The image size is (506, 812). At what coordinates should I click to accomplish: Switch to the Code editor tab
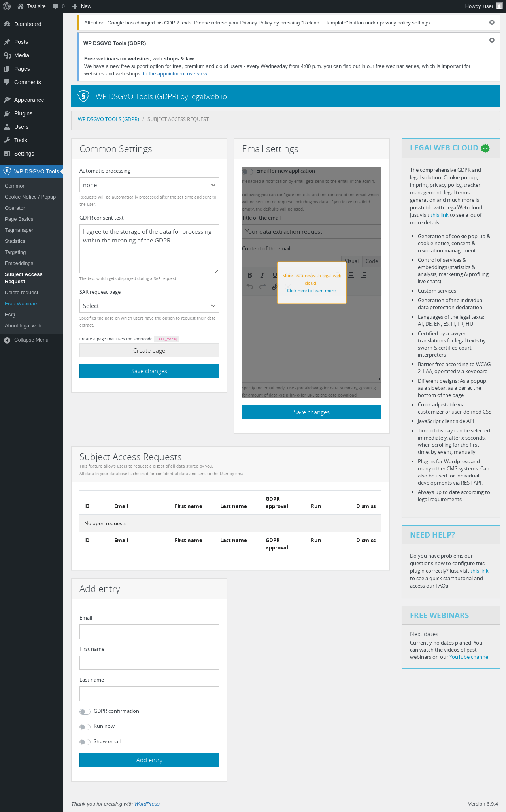pyautogui.click(x=372, y=261)
